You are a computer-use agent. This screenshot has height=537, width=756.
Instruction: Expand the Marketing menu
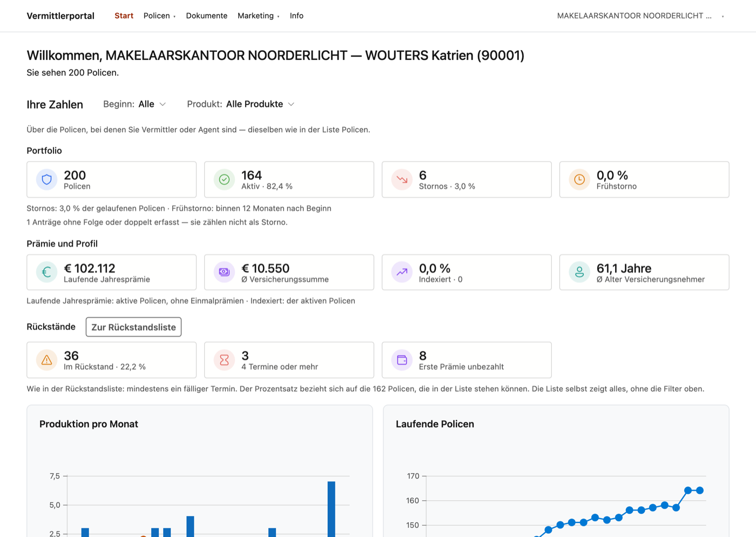[259, 16]
